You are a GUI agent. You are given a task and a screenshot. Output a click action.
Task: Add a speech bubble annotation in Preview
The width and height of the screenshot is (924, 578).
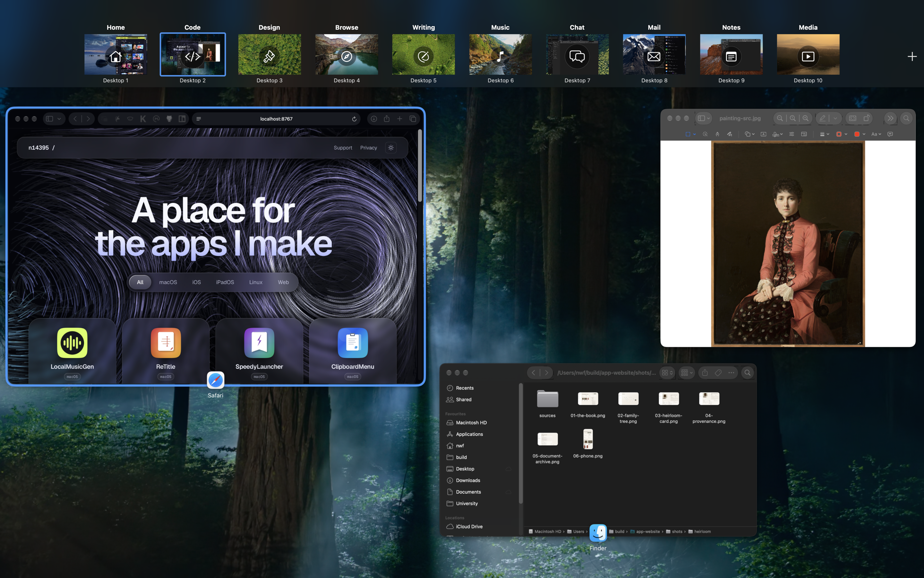(890, 134)
